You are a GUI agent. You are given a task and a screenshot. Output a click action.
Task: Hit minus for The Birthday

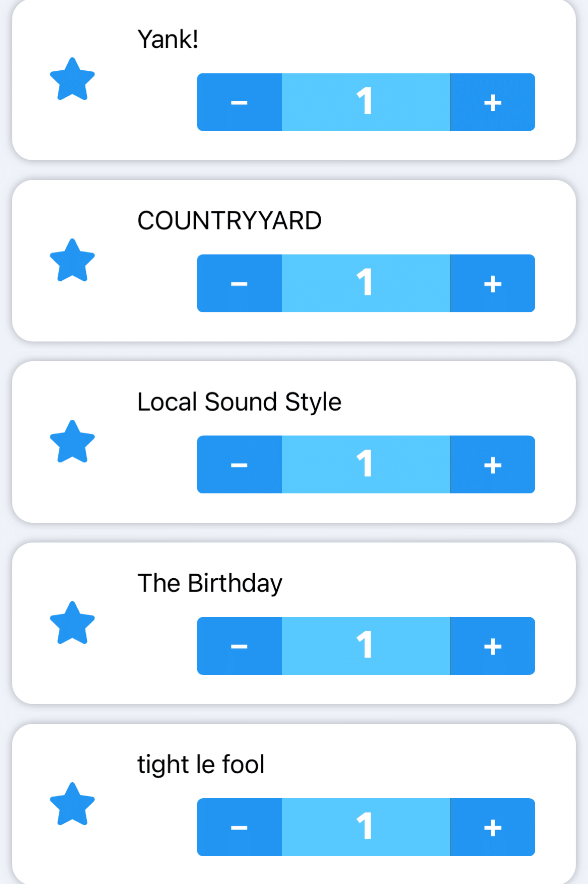tap(239, 646)
